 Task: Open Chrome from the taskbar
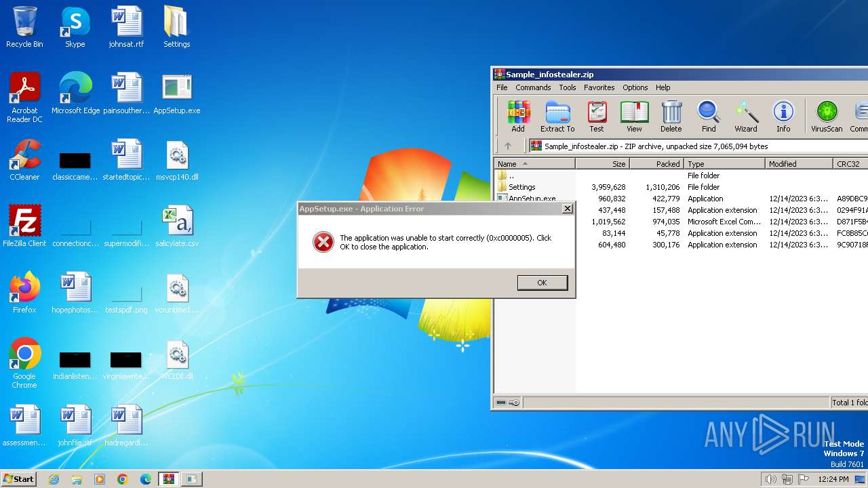(x=123, y=479)
